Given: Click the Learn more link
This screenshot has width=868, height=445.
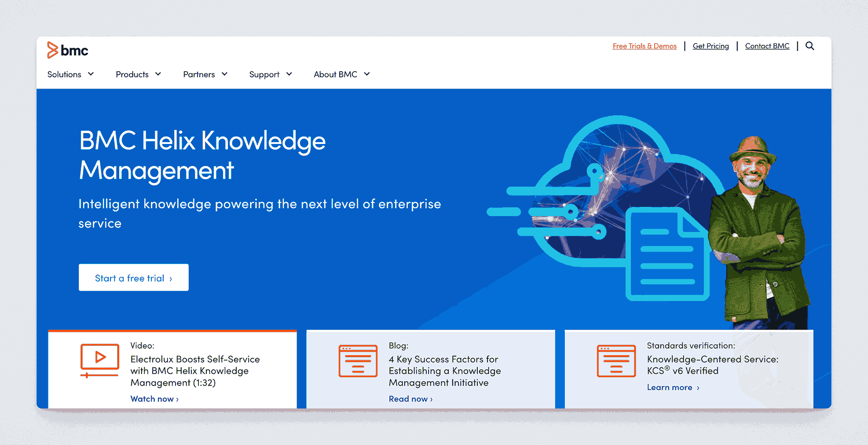Looking at the screenshot, I should tap(673, 387).
